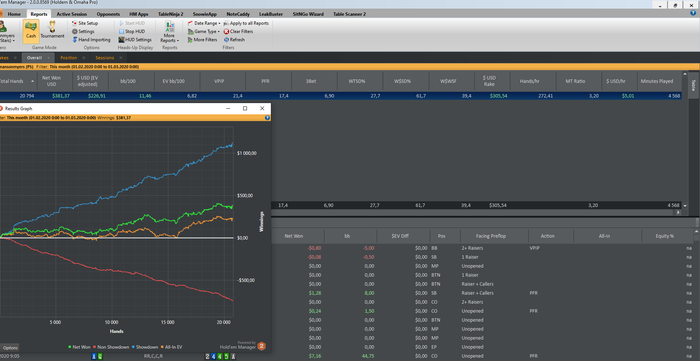The width and height of the screenshot is (700, 361).
Task: Switch to the Opponents ribbon tab
Action: click(108, 14)
